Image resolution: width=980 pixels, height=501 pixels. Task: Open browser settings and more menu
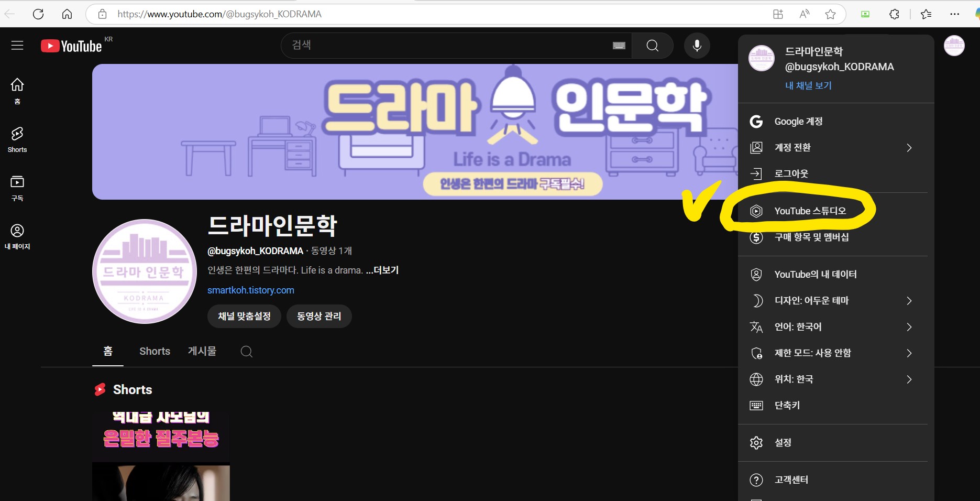tap(955, 14)
